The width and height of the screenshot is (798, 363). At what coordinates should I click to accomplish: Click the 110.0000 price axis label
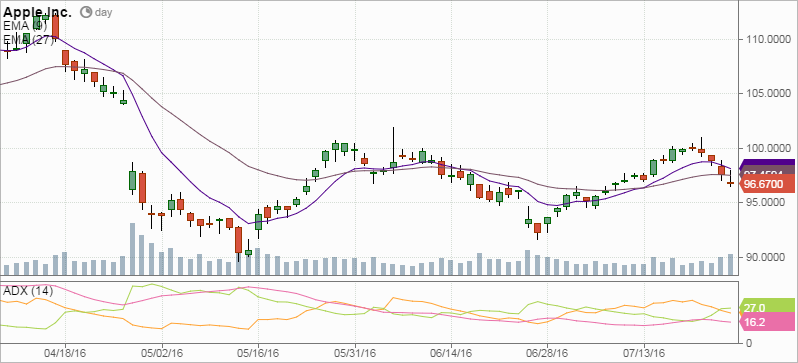click(767, 39)
